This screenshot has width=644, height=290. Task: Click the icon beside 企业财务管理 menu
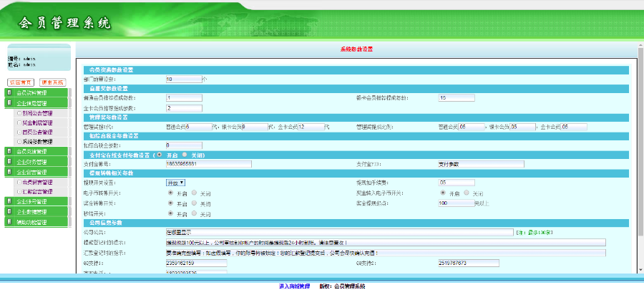click(9, 162)
